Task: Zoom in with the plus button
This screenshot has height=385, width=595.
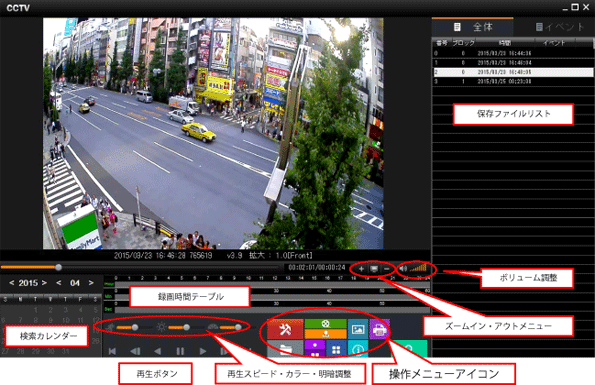Action: [361, 269]
